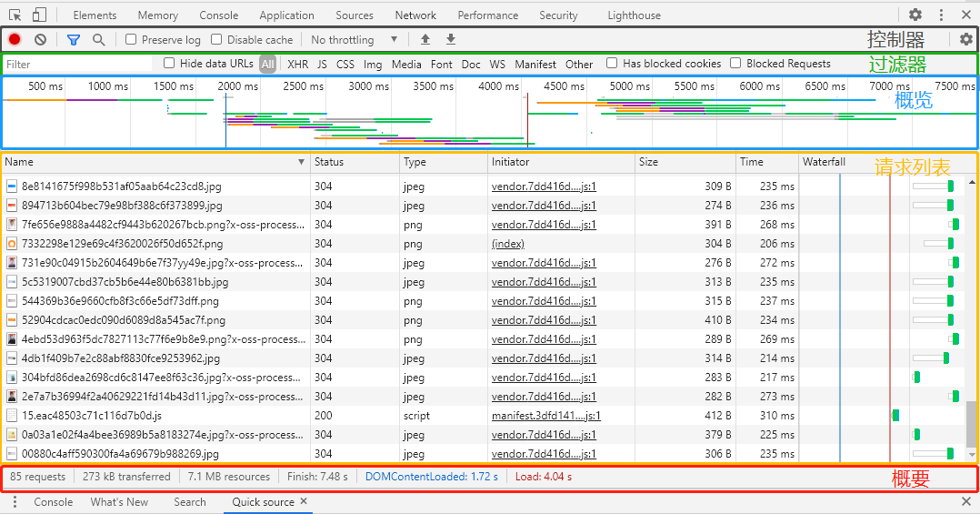The height and width of the screenshot is (514, 980).
Task: Click the import HAR upload arrow
Action: click(425, 40)
